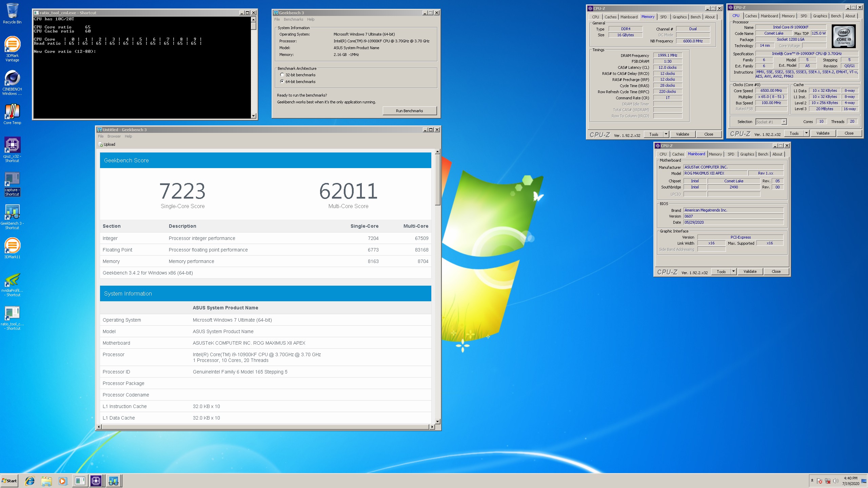
Task: Click the console window scroll down arrow
Action: pos(253,116)
